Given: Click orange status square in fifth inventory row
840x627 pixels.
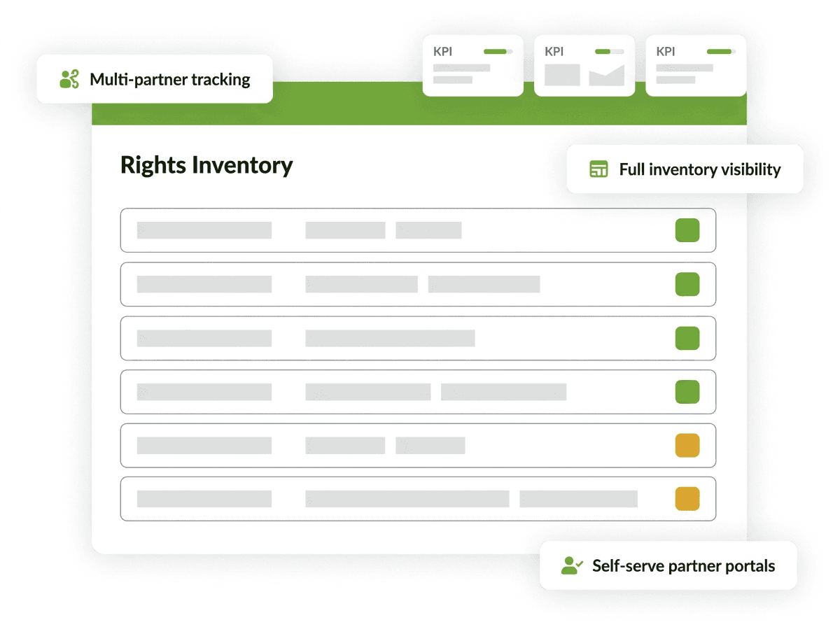Looking at the screenshot, I should coord(687,446).
